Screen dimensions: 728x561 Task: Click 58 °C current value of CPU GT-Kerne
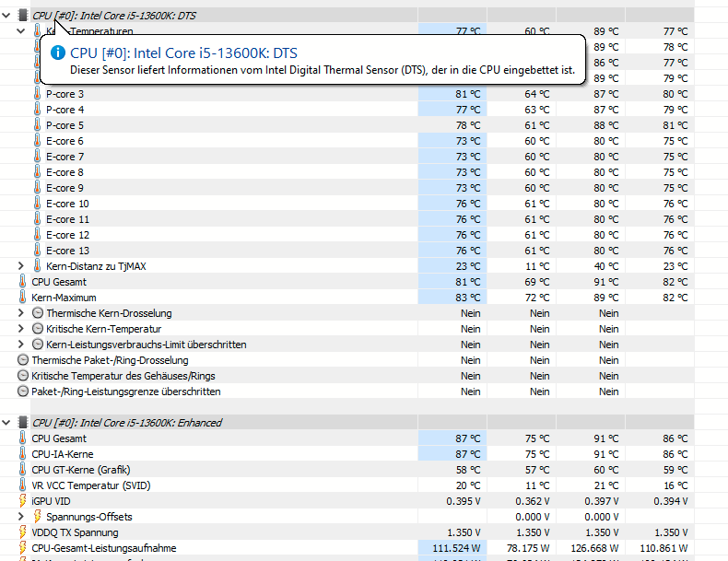(x=468, y=470)
